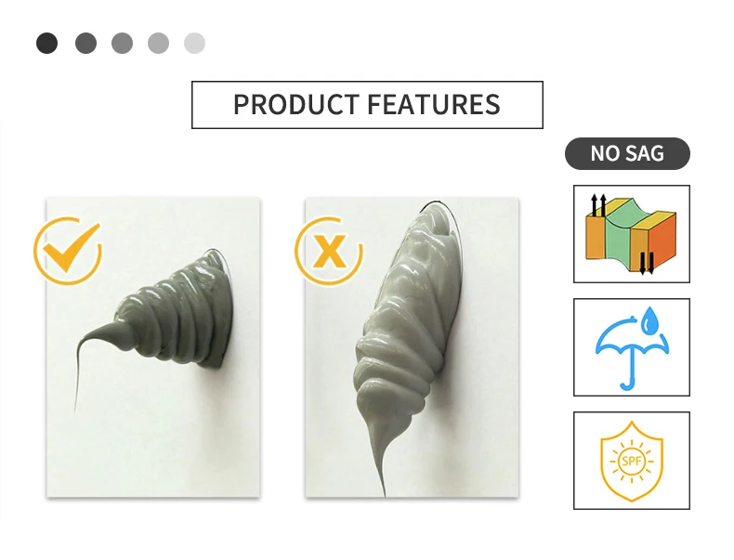Select the darkest black dot
The height and width of the screenshot is (560, 734).
pyautogui.click(x=46, y=43)
